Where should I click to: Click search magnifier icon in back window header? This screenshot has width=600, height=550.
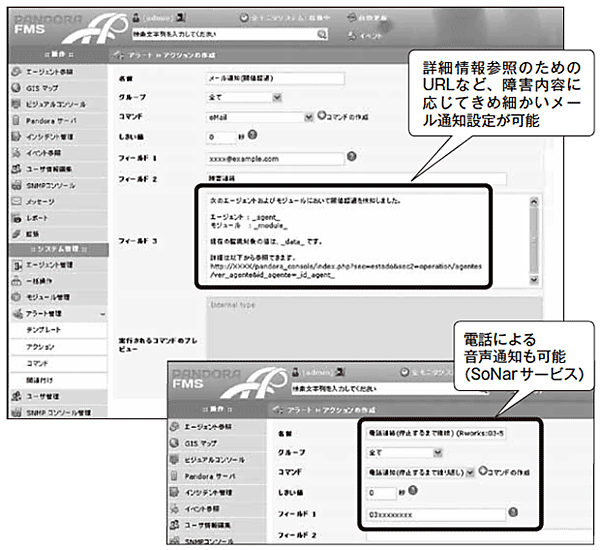coord(322,34)
